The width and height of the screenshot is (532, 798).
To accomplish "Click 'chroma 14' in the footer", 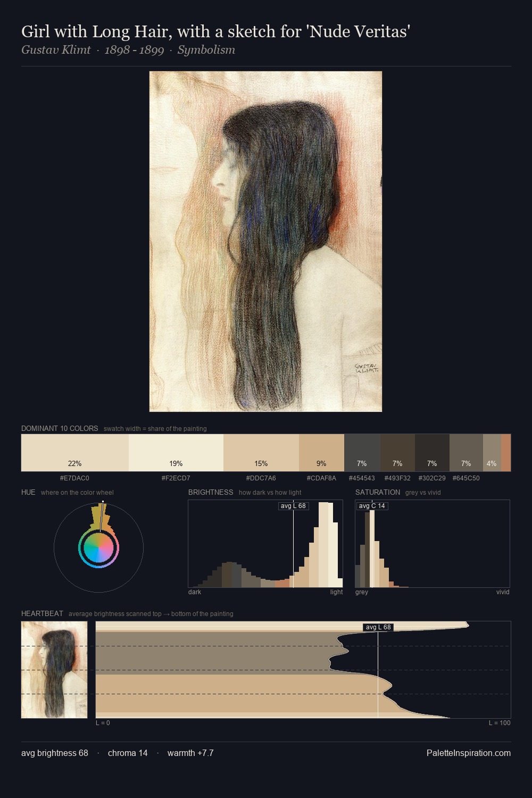I will (128, 753).
